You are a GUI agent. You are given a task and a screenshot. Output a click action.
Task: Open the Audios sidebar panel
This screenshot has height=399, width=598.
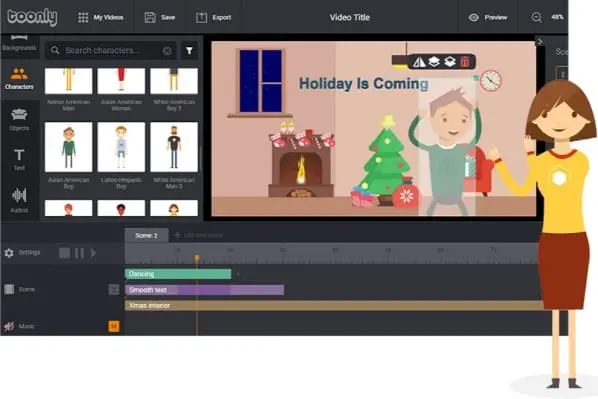[x=19, y=200]
